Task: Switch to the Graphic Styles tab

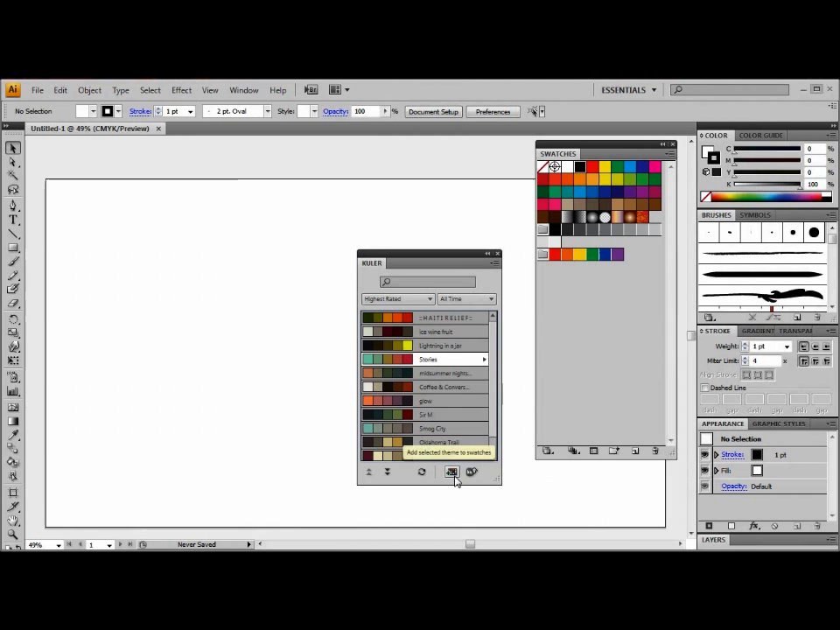Action: [779, 423]
